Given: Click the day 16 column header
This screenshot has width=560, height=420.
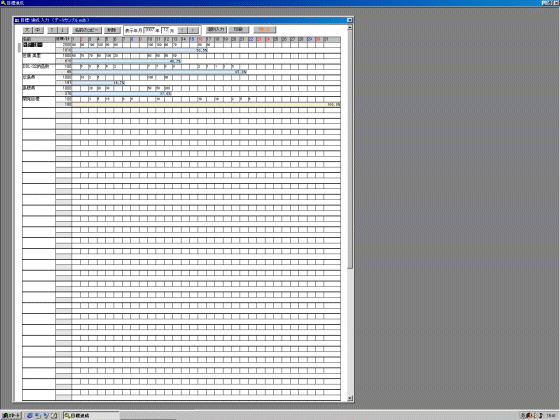Looking at the screenshot, I should click(x=202, y=39).
